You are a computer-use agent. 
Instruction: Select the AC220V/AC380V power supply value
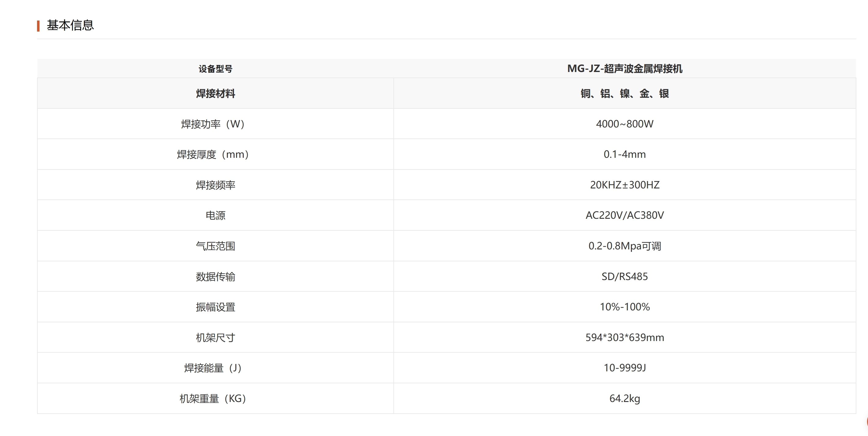624,215
